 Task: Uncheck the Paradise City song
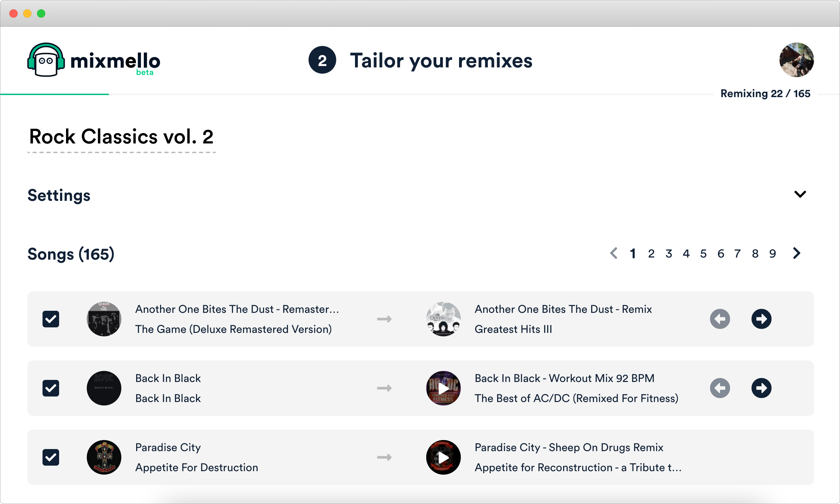[x=51, y=457]
